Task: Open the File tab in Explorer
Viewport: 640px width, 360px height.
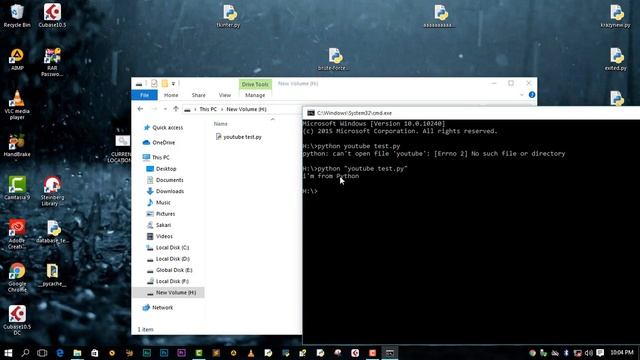Action: click(x=144, y=95)
